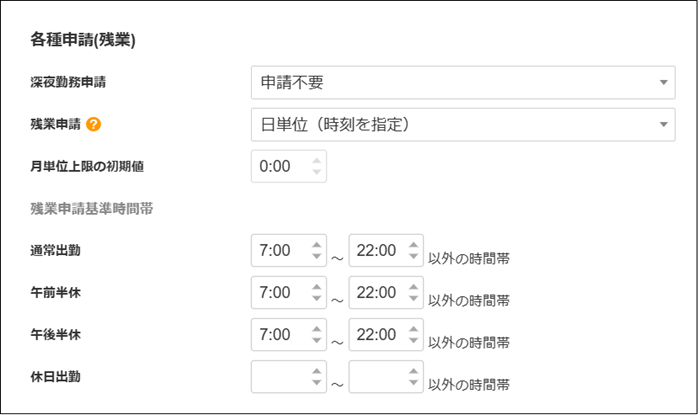This screenshot has height=415, width=700.
Task: Open the 深夜勤務申請 dropdown showing 申請不要
Action: pyautogui.click(x=463, y=83)
